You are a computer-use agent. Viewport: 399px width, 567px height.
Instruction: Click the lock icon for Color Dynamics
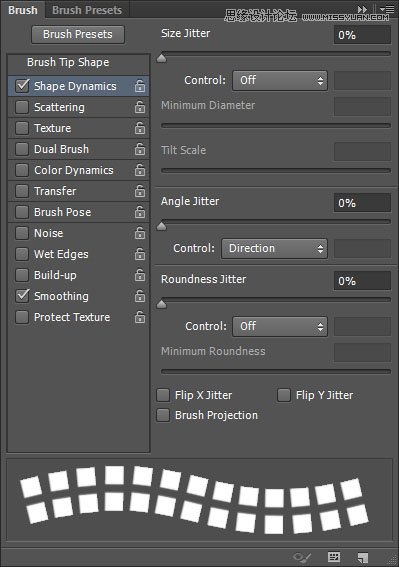140,170
